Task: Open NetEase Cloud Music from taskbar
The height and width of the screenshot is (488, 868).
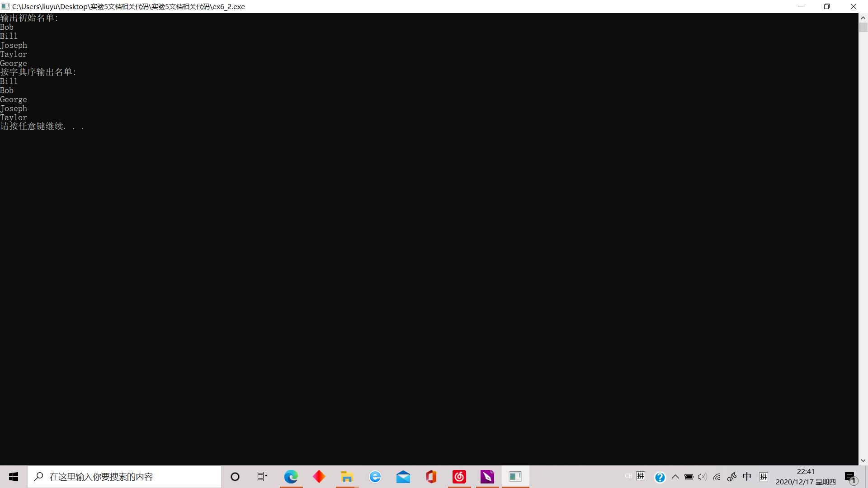Action: click(459, 477)
